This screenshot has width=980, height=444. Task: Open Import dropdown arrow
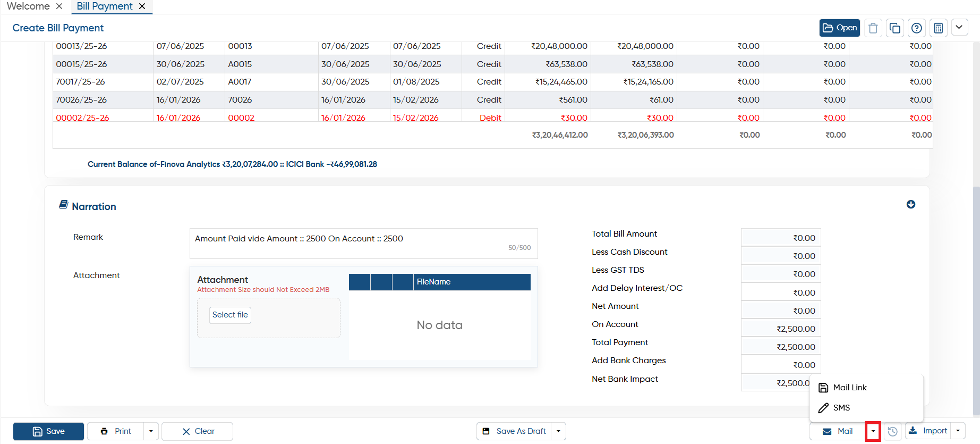pyautogui.click(x=958, y=431)
